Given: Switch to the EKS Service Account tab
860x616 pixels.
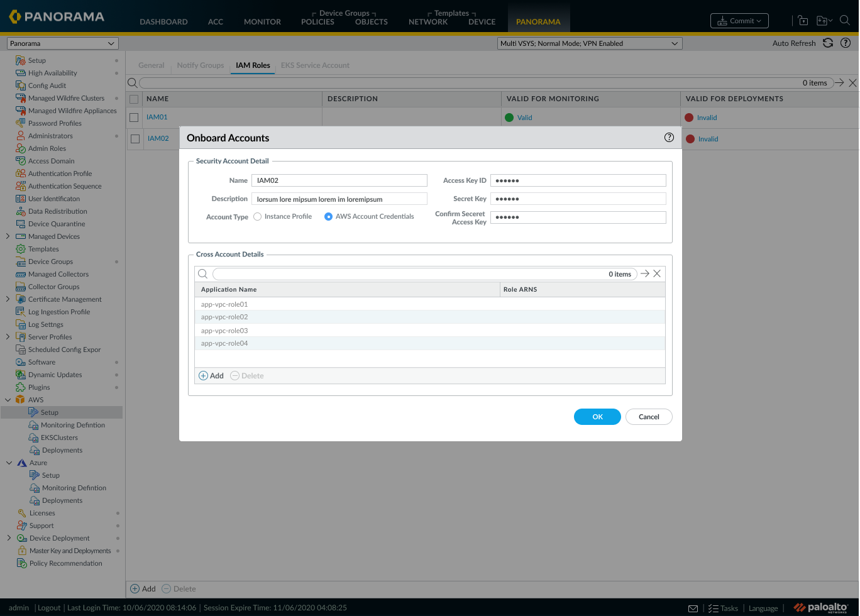Looking at the screenshot, I should 315,65.
